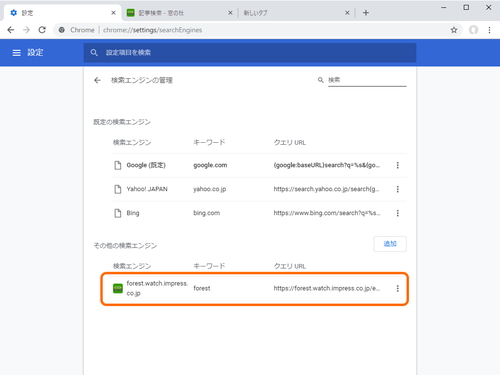The image size is (500, 375).
Task: Select the forest keyword text
Action: pos(202,288)
